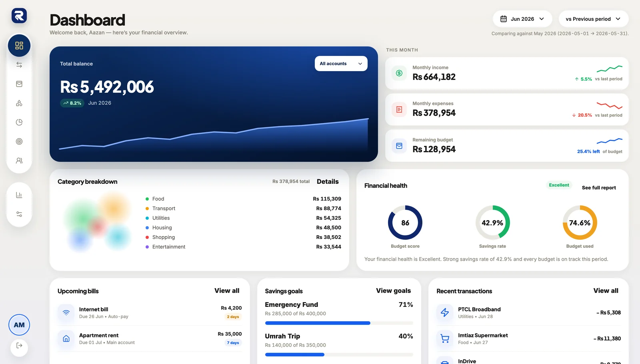
Task: Select the Housing category row
Action: pyautogui.click(x=243, y=227)
